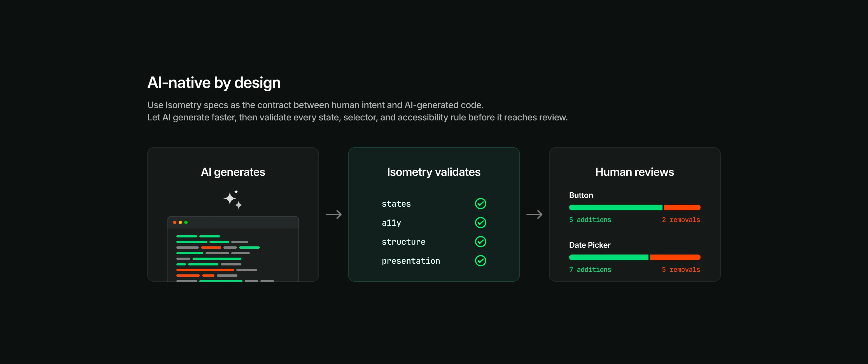Click the 'AI-native by design' heading
The width and height of the screenshot is (868, 364).
coord(214,83)
